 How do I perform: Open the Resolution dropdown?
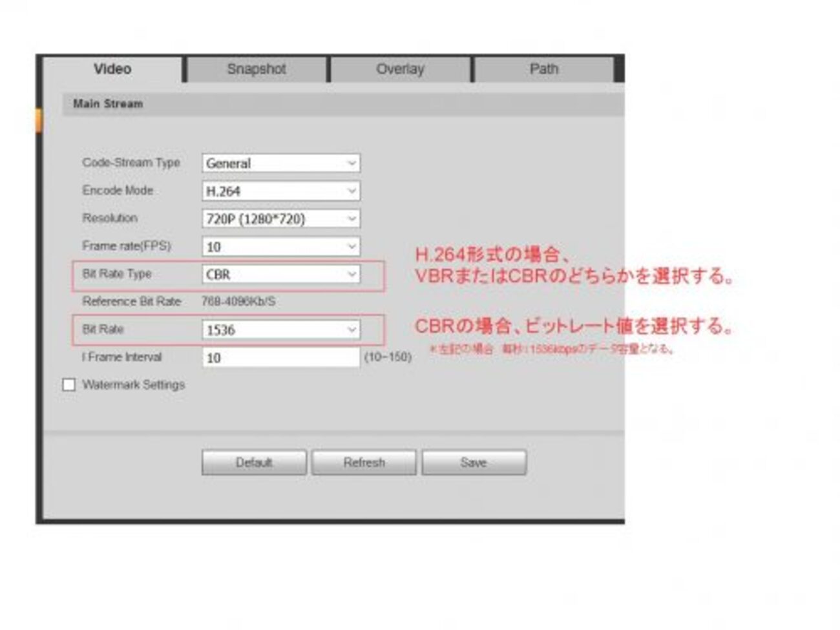coord(281,219)
